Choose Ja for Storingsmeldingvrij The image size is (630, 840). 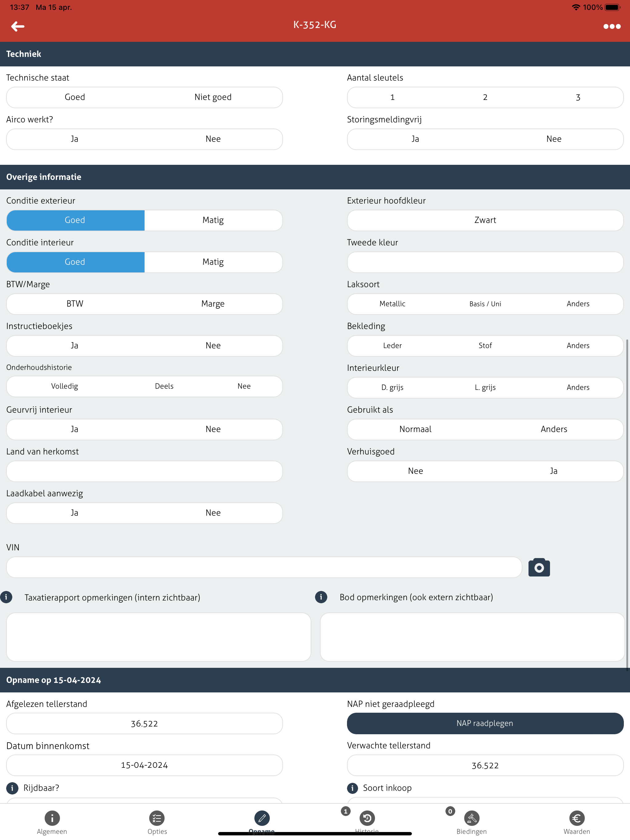(x=416, y=139)
